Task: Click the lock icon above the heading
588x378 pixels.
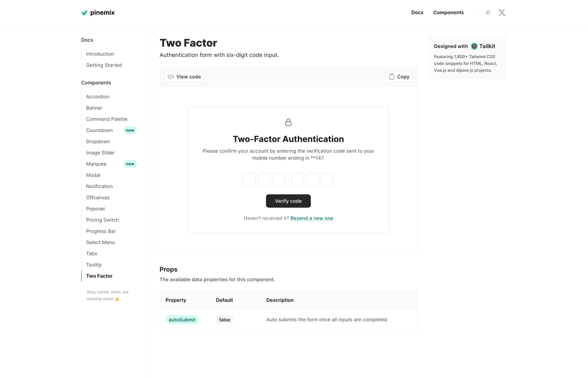Action: (x=288, y=122)
